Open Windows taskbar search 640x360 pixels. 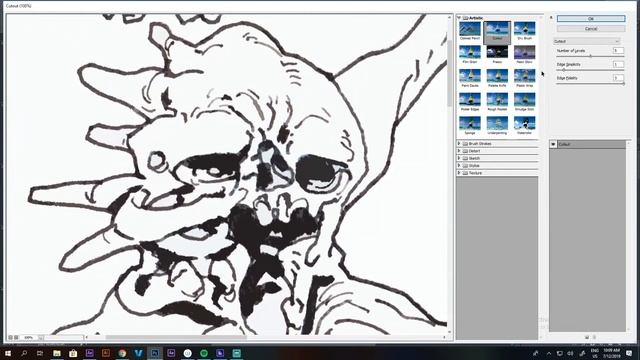[x=24, y=353]
